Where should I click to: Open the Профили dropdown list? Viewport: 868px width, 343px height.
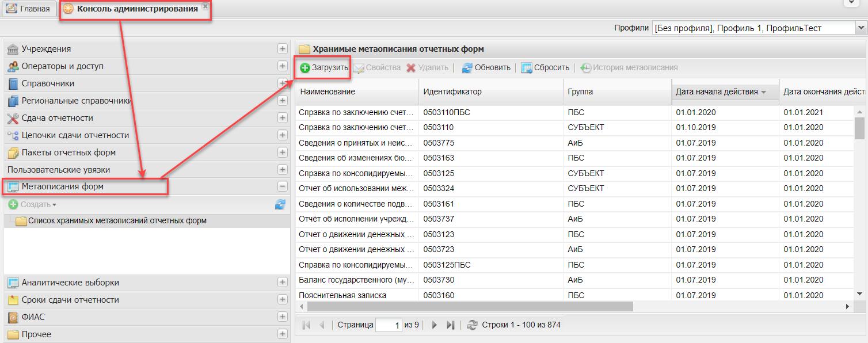860,28
